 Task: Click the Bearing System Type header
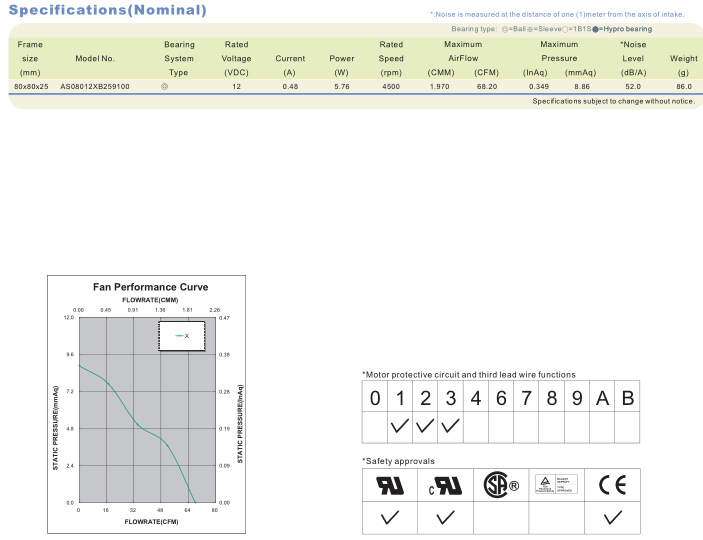[x=179, y=58]
